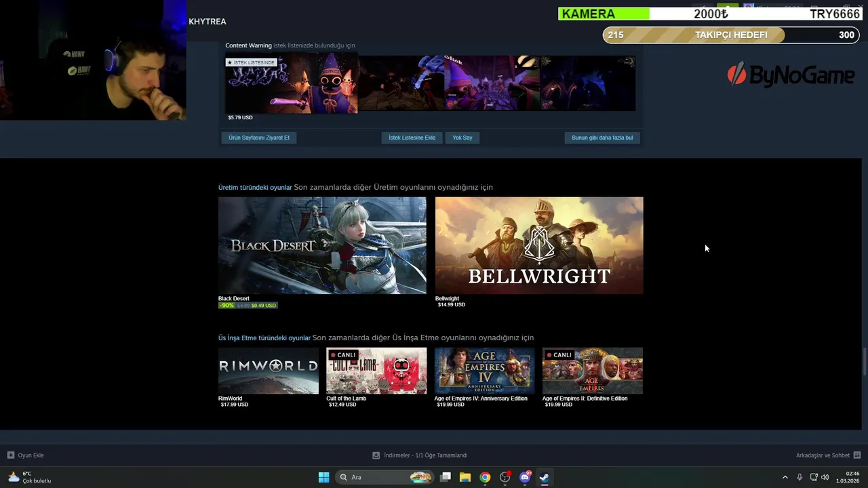Open the Black Desert banner
Viewport: 868px width, 488px height.
point(322,245)
